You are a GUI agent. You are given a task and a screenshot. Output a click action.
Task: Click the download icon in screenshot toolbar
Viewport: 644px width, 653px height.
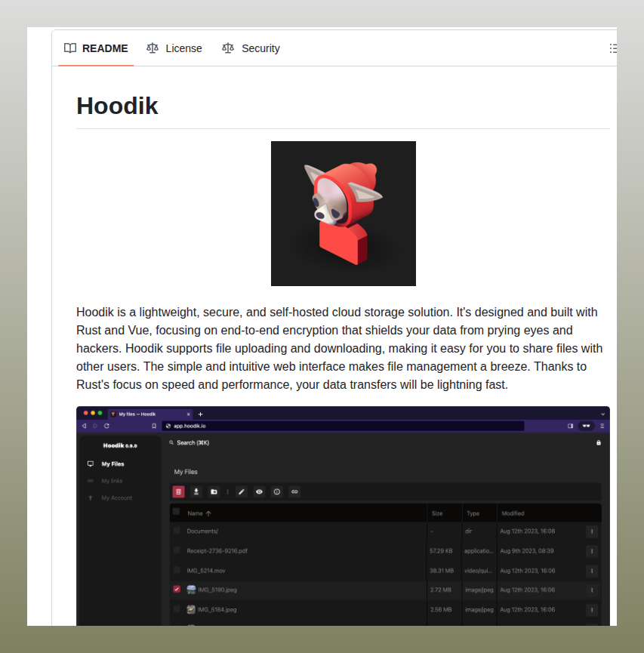click(x=196, y=492)
